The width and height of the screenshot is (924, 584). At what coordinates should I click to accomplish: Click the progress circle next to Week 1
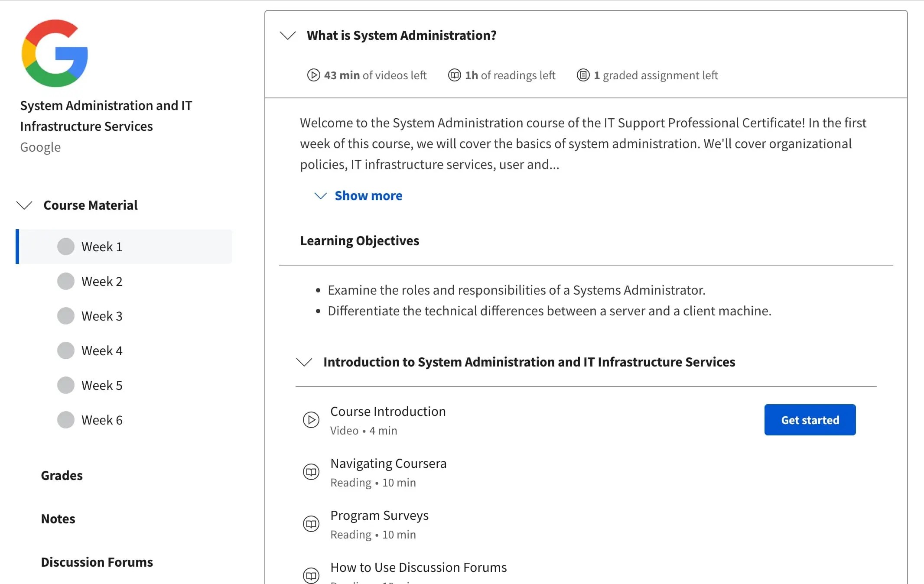[66, 246]
